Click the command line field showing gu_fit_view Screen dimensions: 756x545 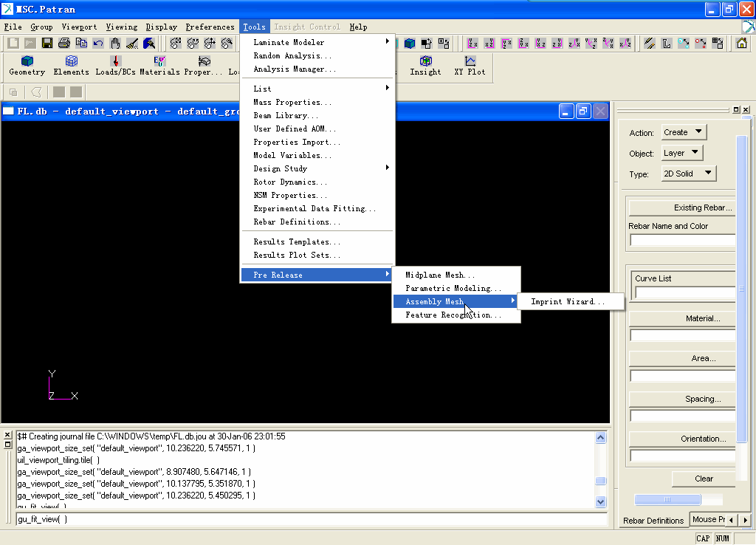click(311, 519)
